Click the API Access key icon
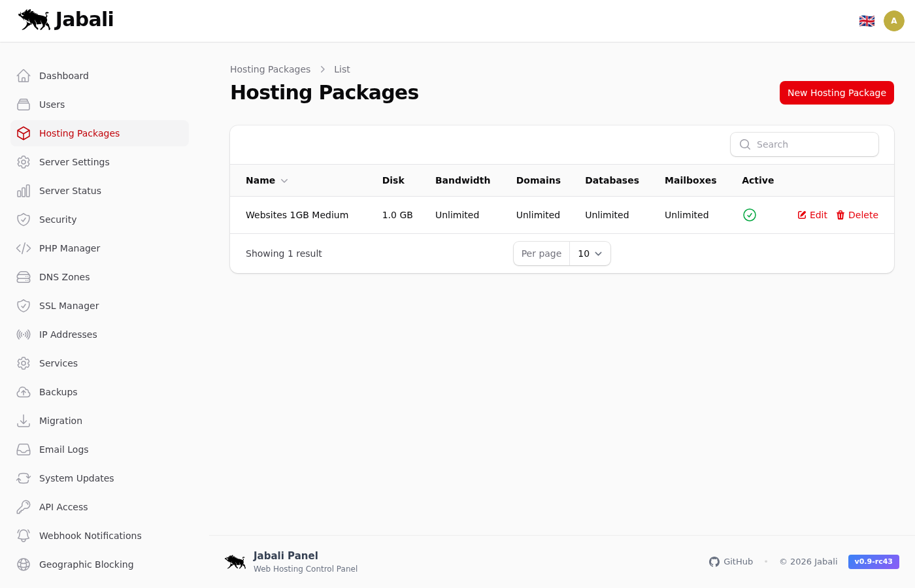915x588 pixels. click(x=24, y=507)
